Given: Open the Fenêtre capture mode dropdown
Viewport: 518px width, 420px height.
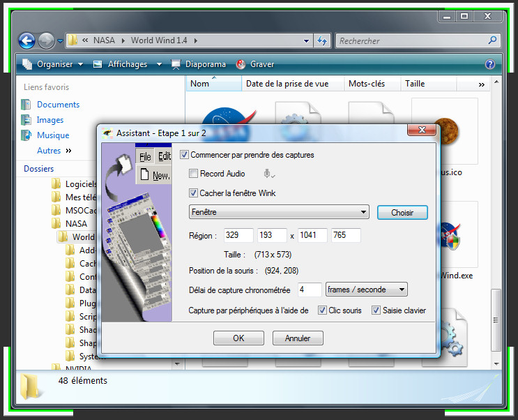Looking at the screenshot, I should coord(279,212).
